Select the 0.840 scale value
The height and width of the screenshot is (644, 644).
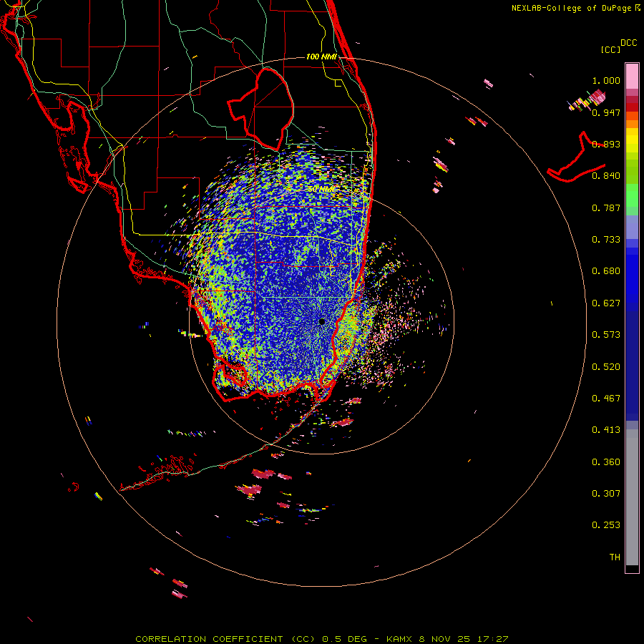point(606,176)
